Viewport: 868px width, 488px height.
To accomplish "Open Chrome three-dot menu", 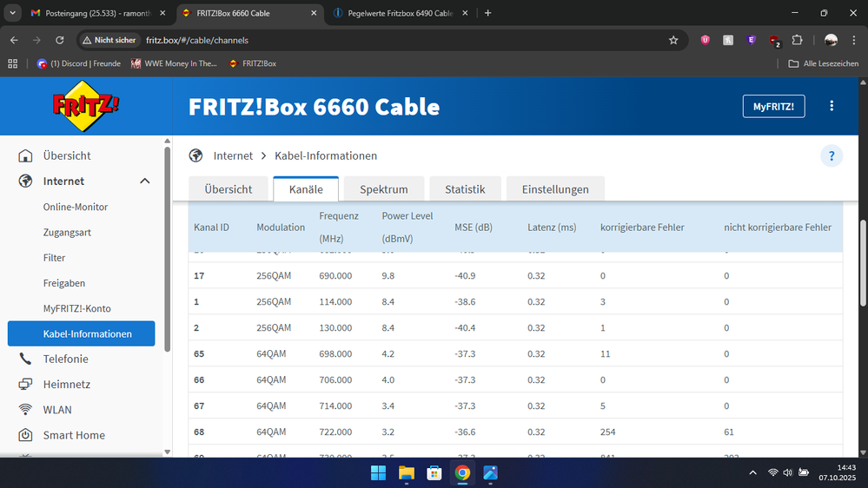I will (x=853, y=40).
